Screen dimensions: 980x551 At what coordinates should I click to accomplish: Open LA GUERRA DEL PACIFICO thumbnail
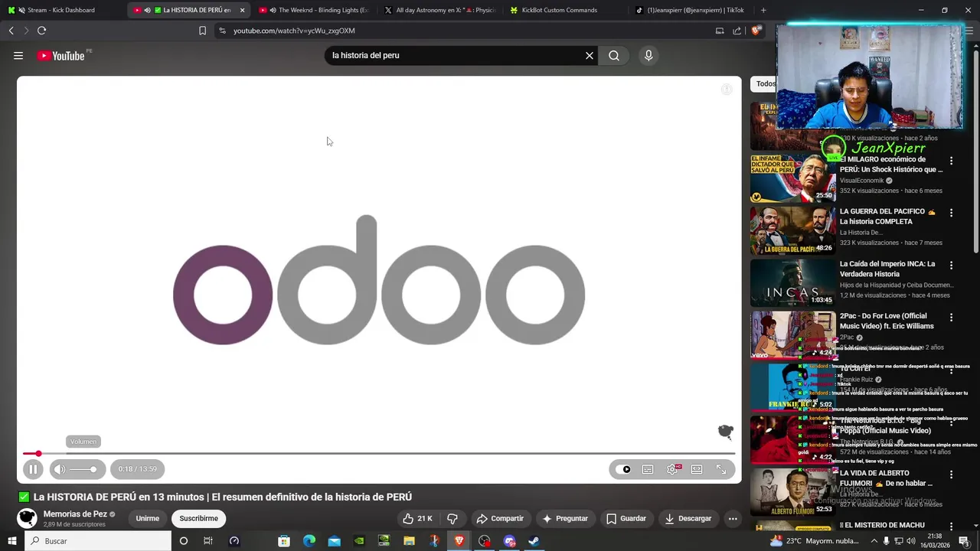click(x=792, y=230)
